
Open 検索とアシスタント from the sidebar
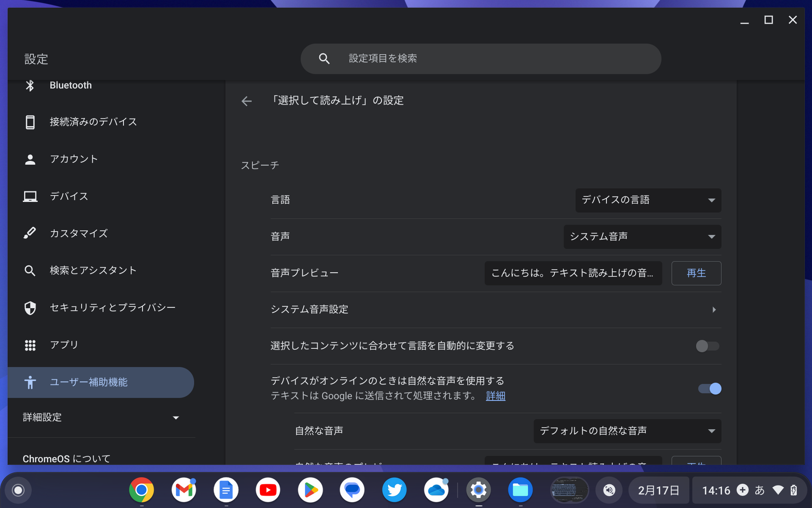coord(93,270)
